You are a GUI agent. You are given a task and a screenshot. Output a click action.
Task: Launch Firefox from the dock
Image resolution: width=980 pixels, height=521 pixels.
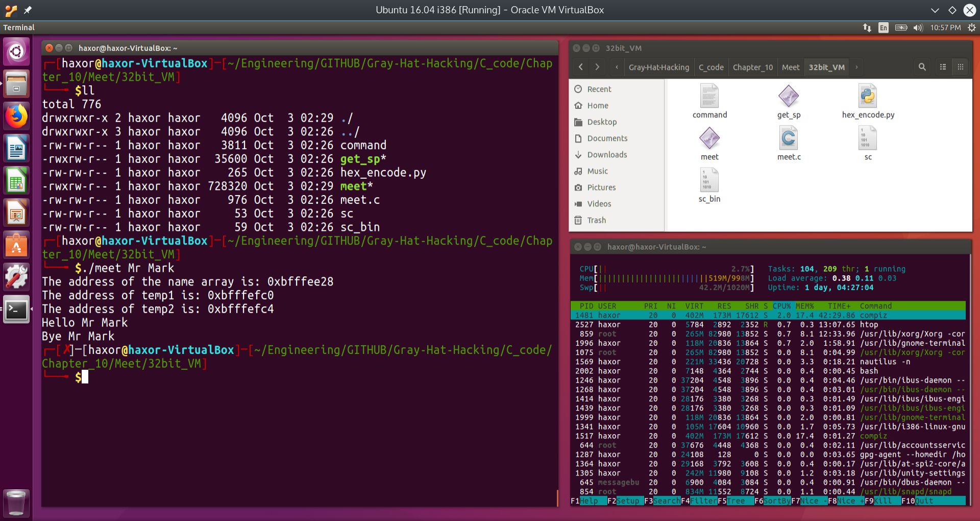coord(16,116)
